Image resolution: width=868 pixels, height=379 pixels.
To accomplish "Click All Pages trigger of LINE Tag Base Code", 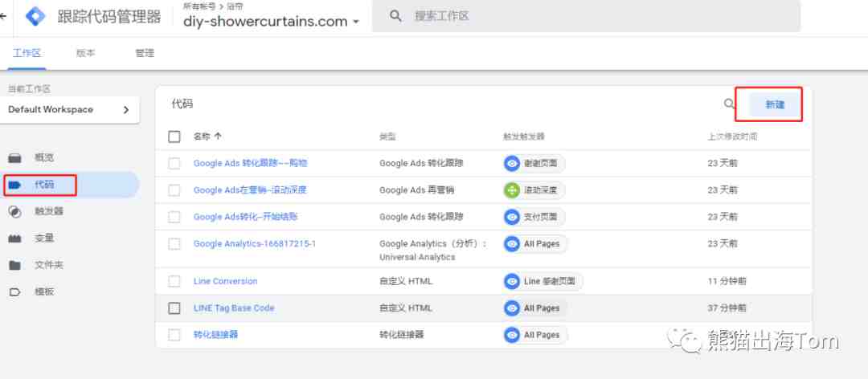I will click(534, 308).
